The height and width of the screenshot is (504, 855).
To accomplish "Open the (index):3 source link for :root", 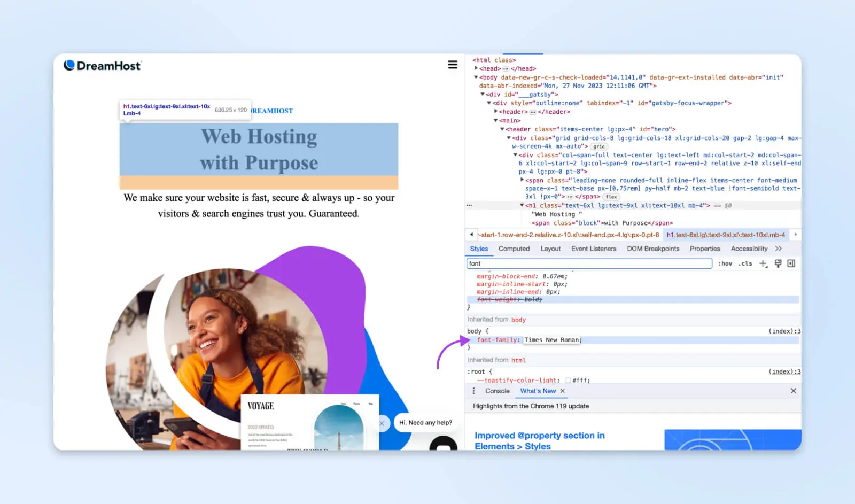I will pos(784,372).
